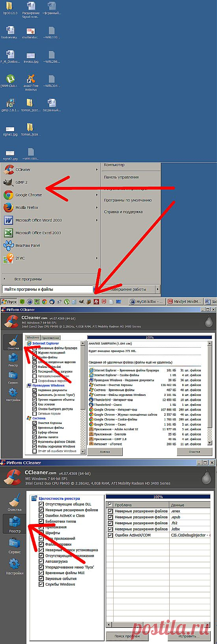Launch BearPaw Panel from the Start menu
This screenshot has width=217, height=644.
(50, 245)
